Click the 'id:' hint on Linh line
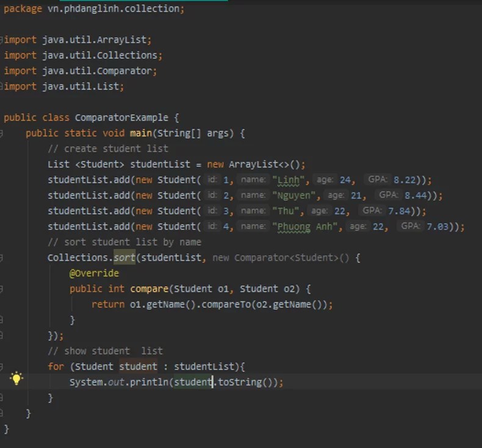Screen dimensions: 482x448 click(x=212, y=179)
